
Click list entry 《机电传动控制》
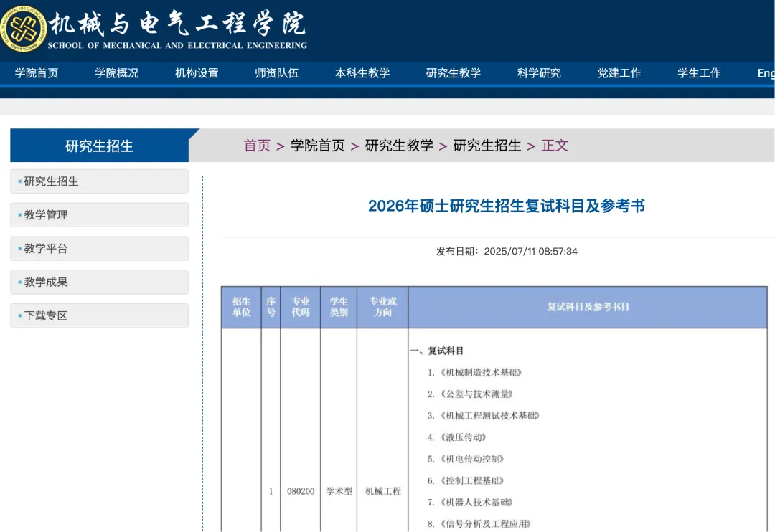click(471, 460)
